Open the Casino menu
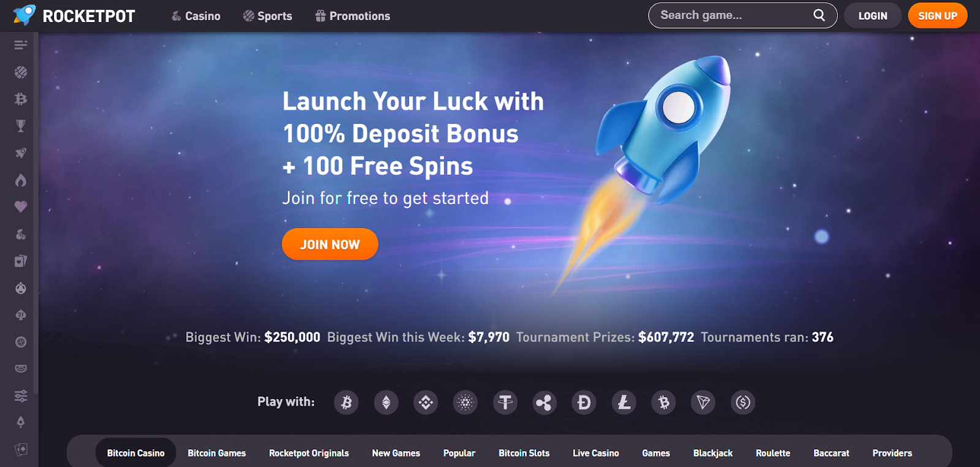This screenshot has width=980, height=467. point(196,16)
